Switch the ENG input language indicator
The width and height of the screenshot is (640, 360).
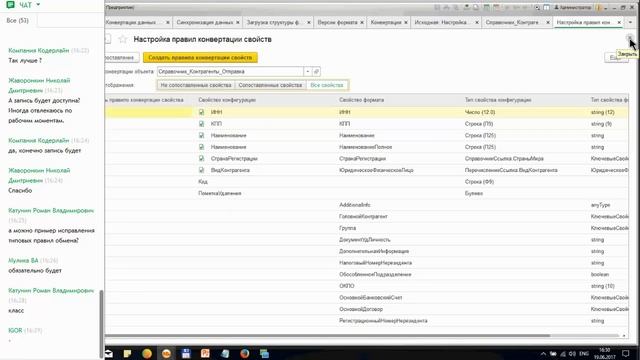click(584, 354)
